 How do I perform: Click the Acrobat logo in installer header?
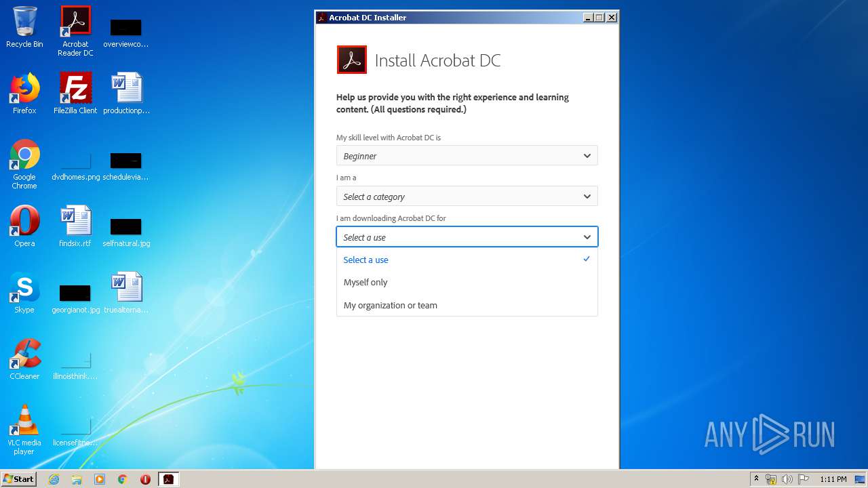352,60
